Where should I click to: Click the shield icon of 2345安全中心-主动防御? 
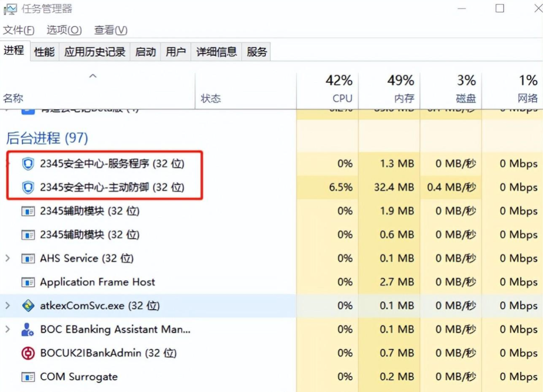click(28, 188)
